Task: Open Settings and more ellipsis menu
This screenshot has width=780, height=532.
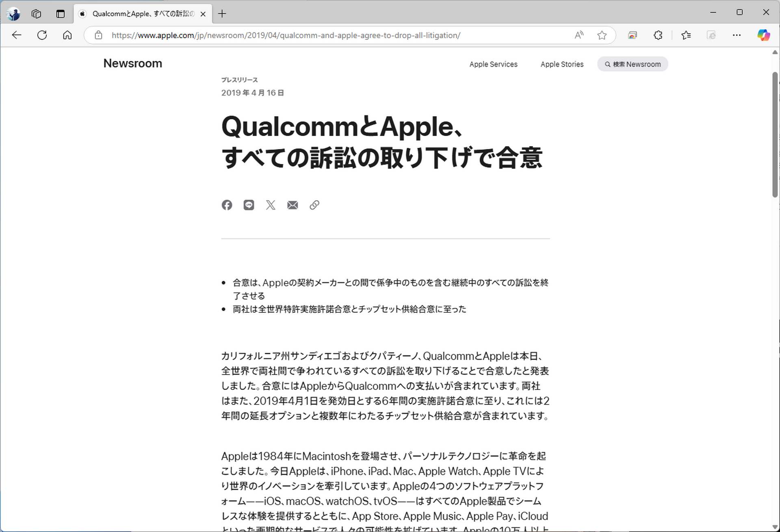Action: click(737, 35)
